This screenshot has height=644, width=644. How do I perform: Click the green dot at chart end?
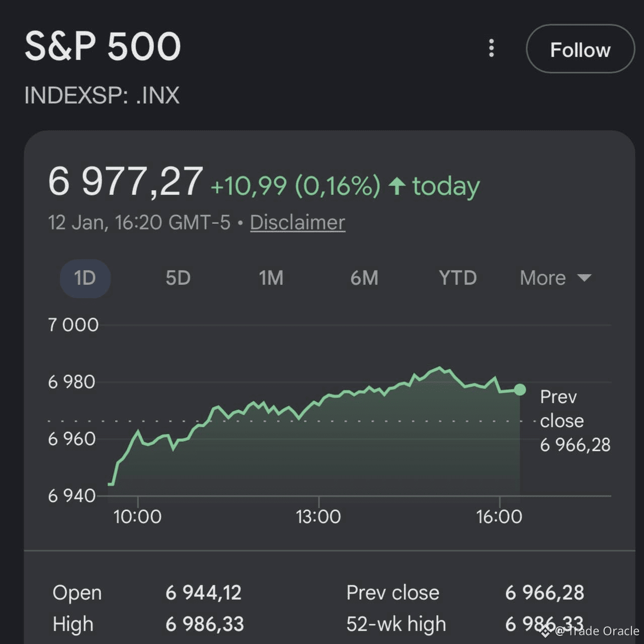(520, 389)
